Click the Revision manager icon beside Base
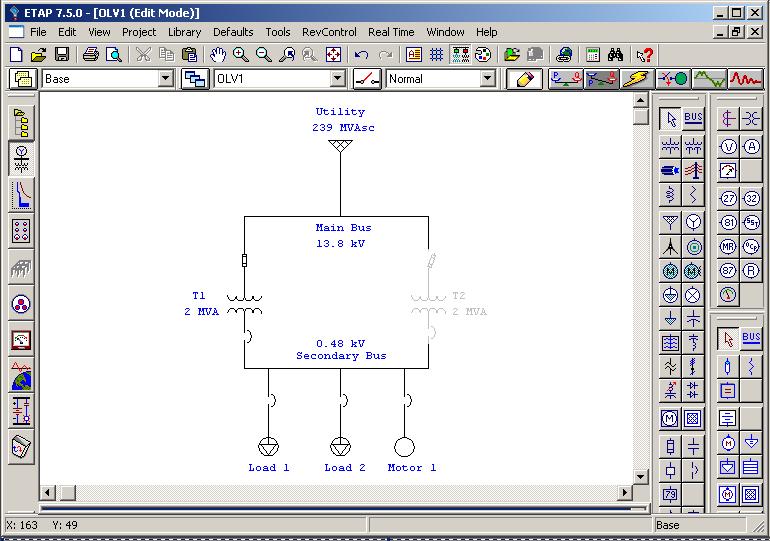Image resolution: width=770 pixels, height=541 pixels. point(23,79)
